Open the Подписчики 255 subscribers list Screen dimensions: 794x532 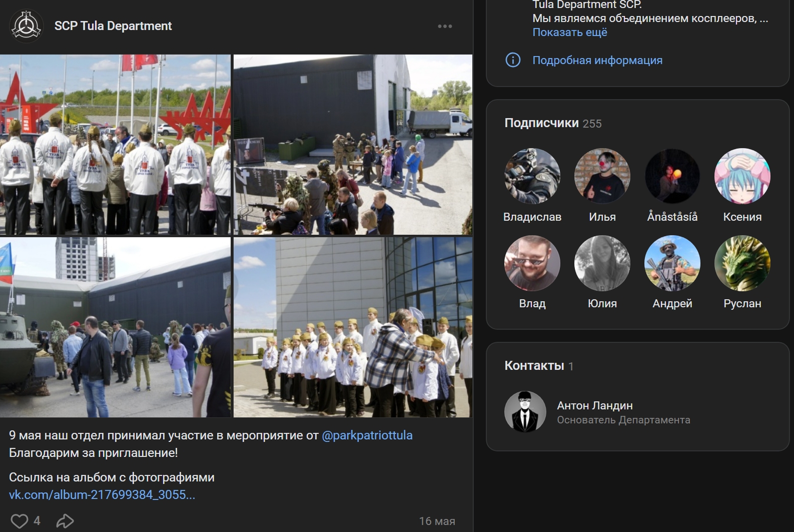pyautogui.click(x=553, y=123)
